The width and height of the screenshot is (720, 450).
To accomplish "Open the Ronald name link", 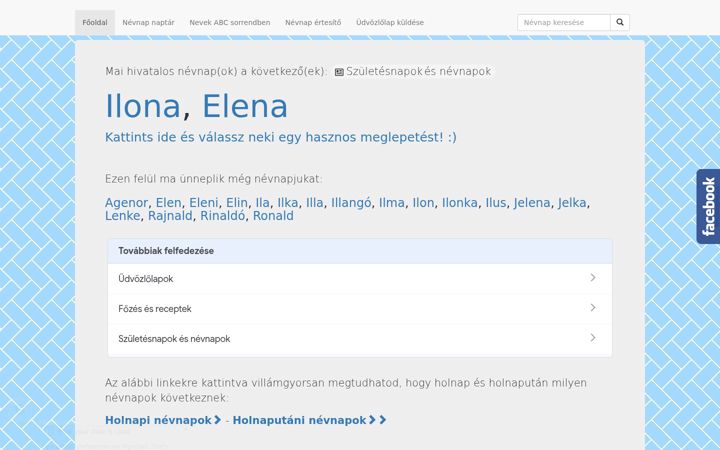I will tap(273, 216).
